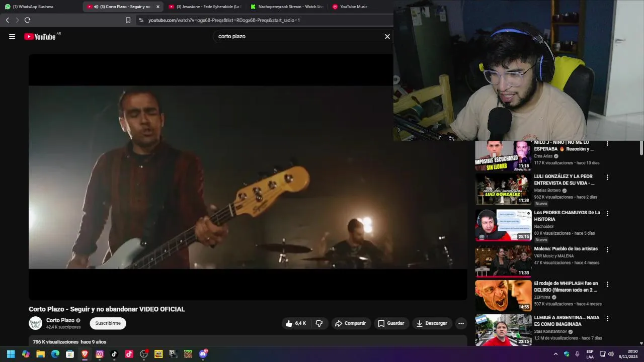Switch to the WhatsApp Business tab
The height and width of the screenshot is (362, 644).
point(41,7)
